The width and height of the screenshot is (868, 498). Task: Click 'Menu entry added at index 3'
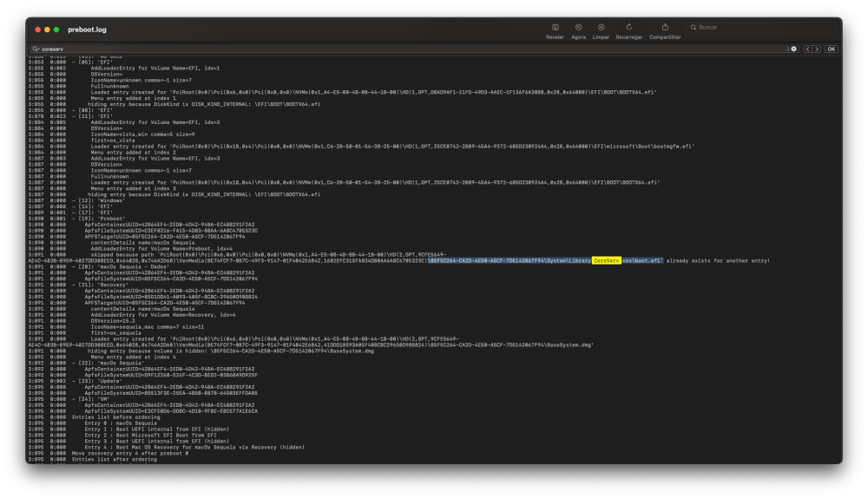(x=134, y=188)
